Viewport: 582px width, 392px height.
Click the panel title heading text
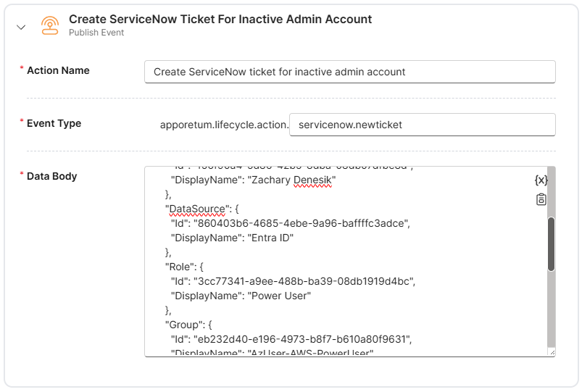tap(220, 20)
